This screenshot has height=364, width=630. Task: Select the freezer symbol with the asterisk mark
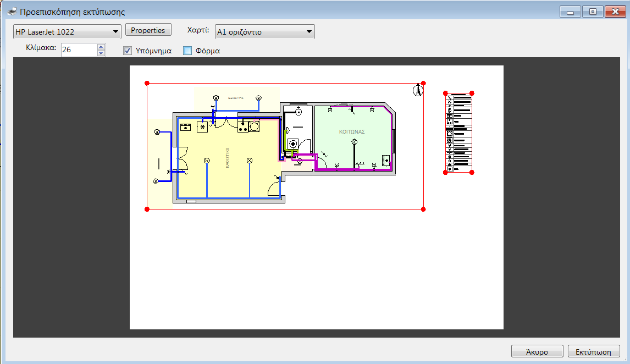pyautogui.click(x=202, y=127)
